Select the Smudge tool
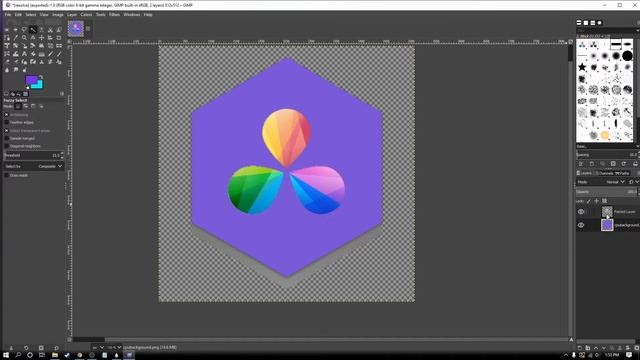The width and height of the screenshot is (640, 360). tap(16, 70)
